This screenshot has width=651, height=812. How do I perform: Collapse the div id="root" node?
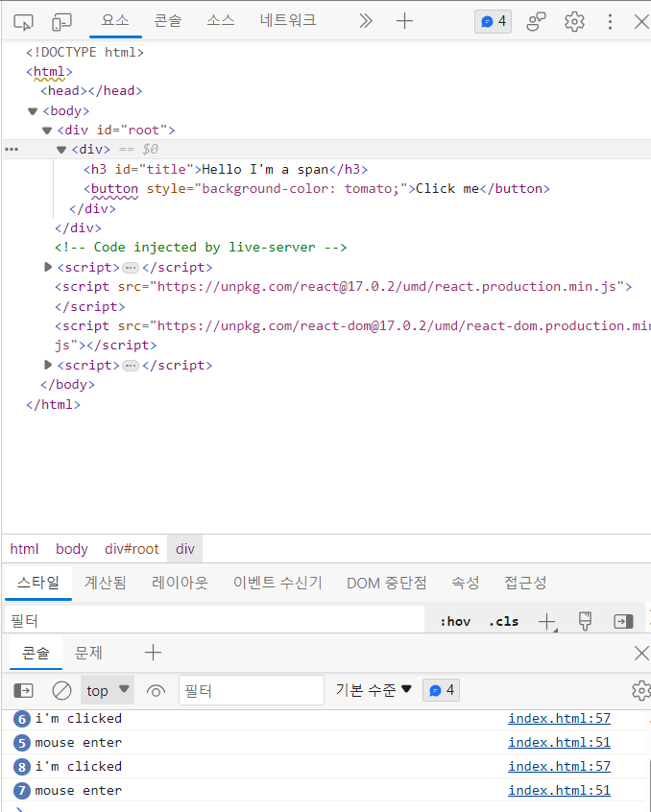pyautogui.click(x=47, y=130)
